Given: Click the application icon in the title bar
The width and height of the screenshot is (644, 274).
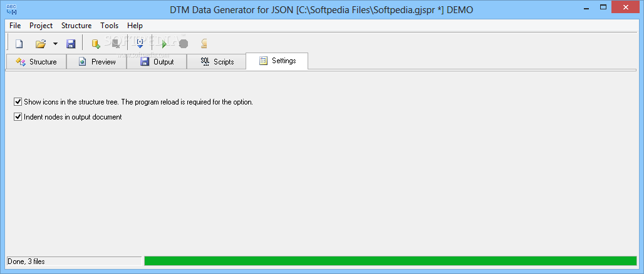Looking at the screenshot, I should pyautogui.click(x=11, y=9).
